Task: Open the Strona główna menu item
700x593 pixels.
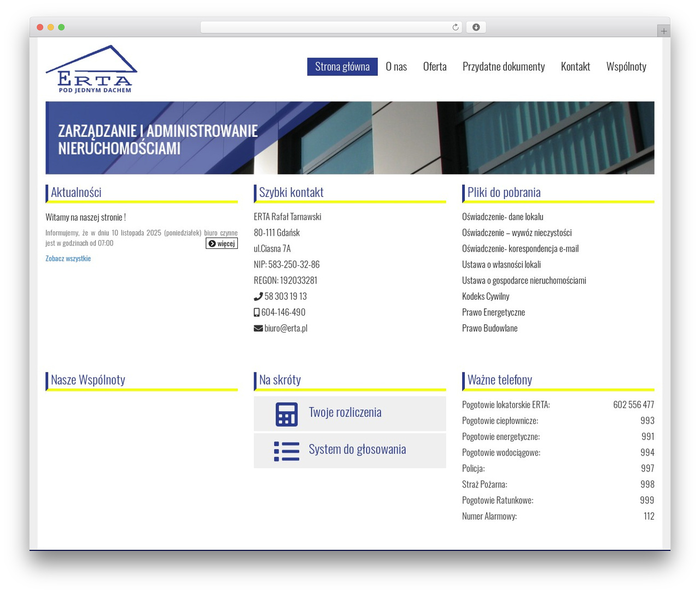Action: (x=342, y=67)
